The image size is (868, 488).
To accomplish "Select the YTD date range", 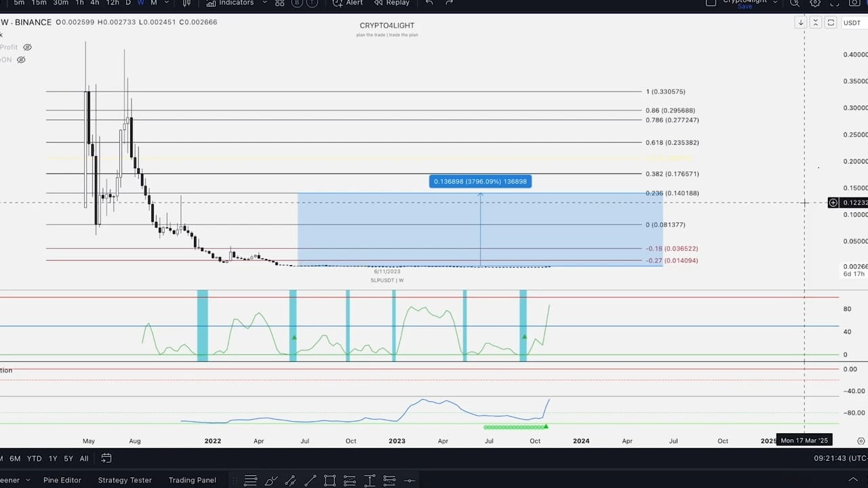I will 34,458.
